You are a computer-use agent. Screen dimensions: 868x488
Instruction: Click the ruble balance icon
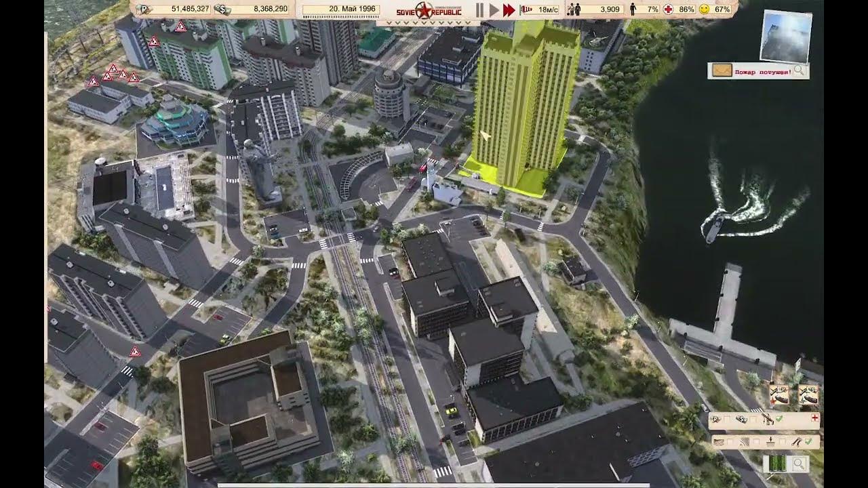point(143,9)
